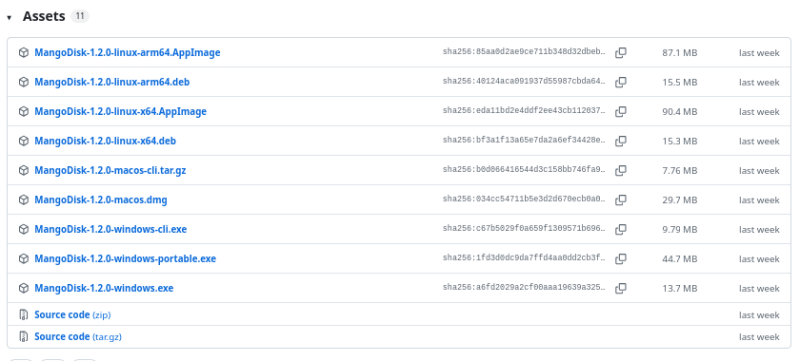Copy SHA256 for linux-arm64.AppImage
The width and height of the screenshot is (800, 361).
pyautogui.click(x=620, y=53)
